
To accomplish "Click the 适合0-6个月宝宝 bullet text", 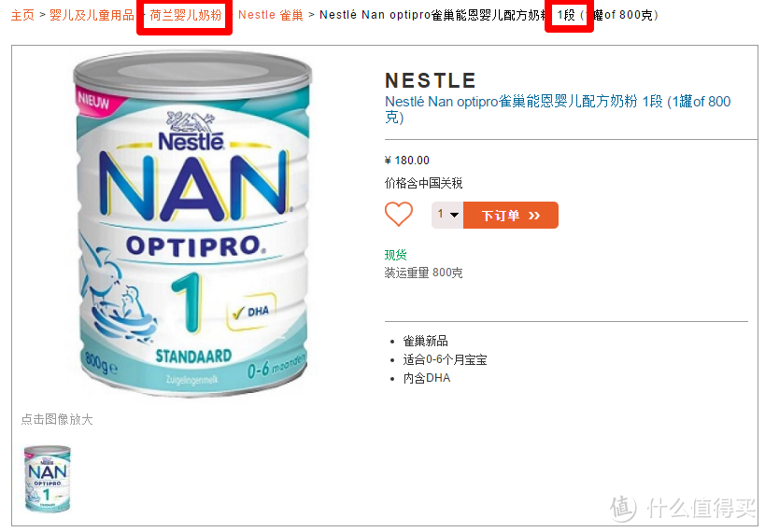I will [x=445, y=360].
